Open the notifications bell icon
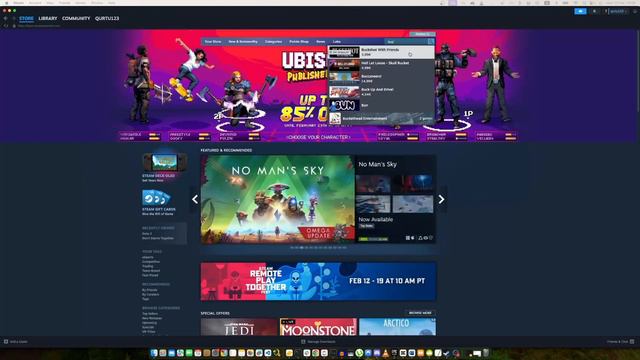Image resolution: width=640 pixels, height=360 pixels. click(x=594, y=11)
